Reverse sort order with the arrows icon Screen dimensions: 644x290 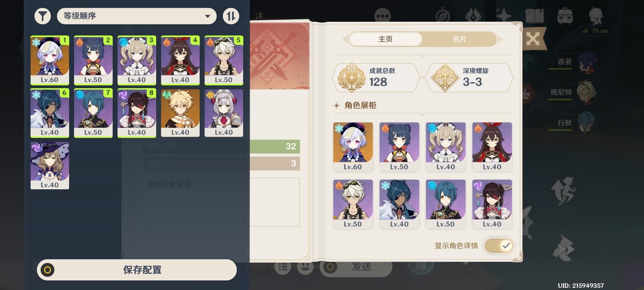(231, 16)
